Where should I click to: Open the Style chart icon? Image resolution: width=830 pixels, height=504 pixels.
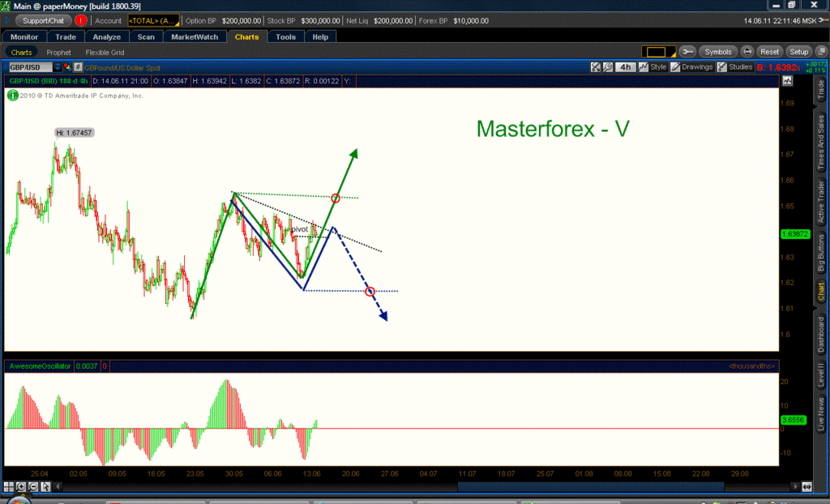pos(643,67)
